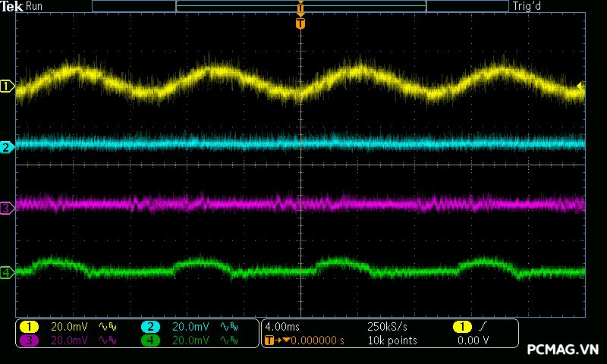The image size is (607, 364).
Task: Select the channel 4 badge in readout
Action: (150, 340)
